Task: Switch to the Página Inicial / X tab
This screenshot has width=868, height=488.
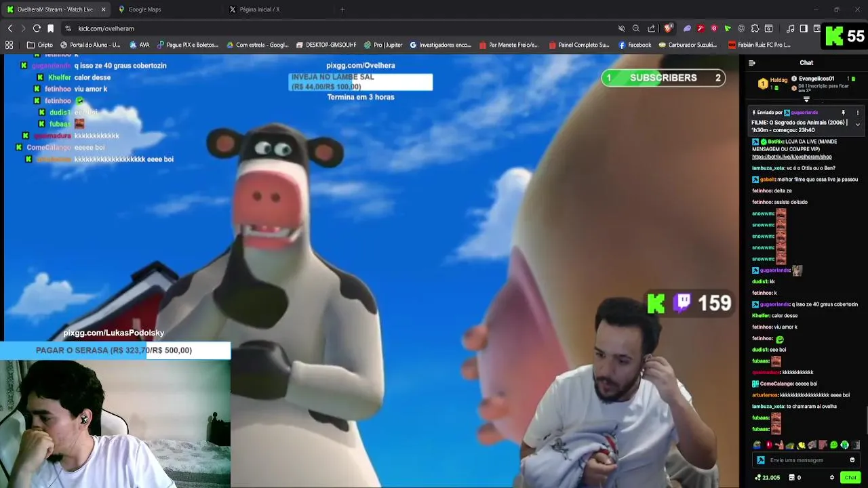Action: [x=278, y=9]
